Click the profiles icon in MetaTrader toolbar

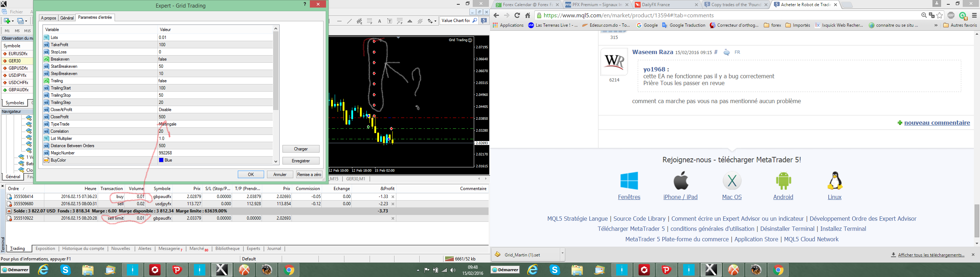(x=21, y=21)
